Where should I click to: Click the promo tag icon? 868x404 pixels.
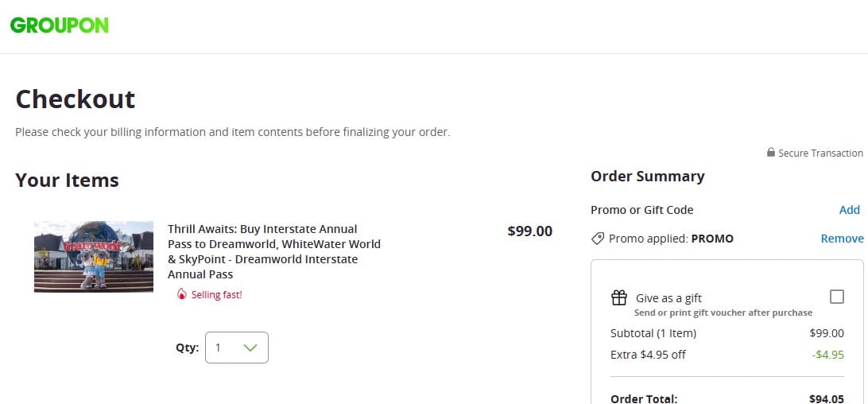598,239
